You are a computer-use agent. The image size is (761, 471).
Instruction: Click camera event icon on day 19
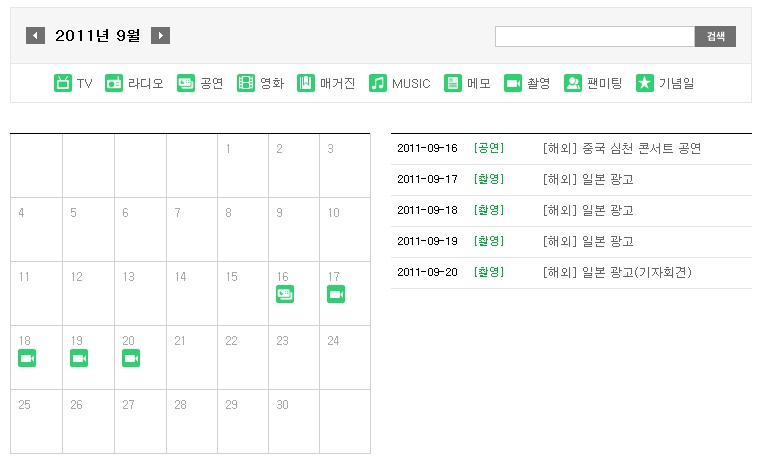click(79, 358)
